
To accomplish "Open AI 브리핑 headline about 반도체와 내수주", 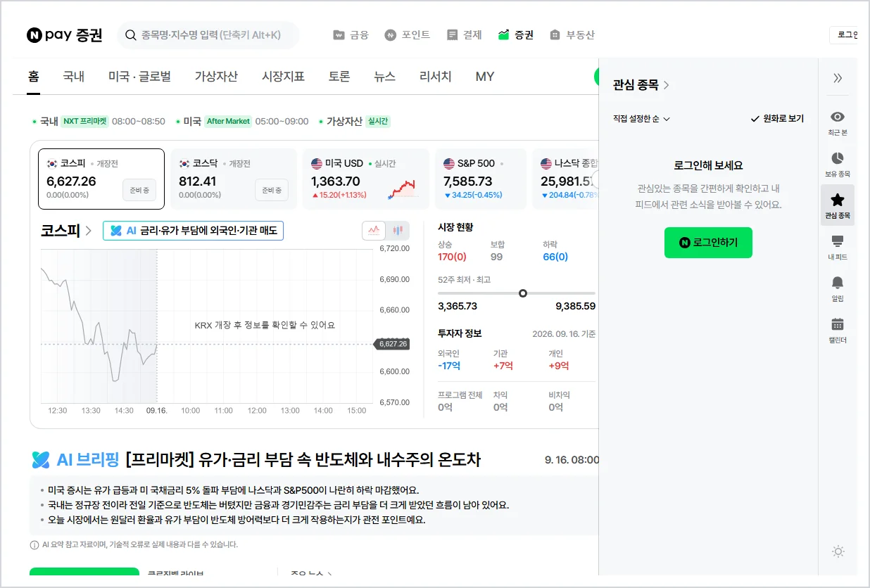I will pos(303,460).
